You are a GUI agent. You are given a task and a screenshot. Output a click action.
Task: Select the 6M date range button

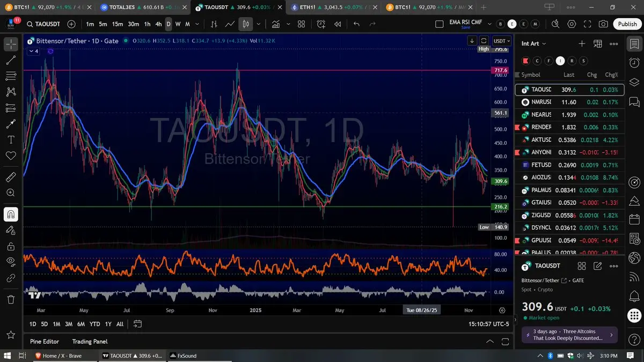point(80,324)
